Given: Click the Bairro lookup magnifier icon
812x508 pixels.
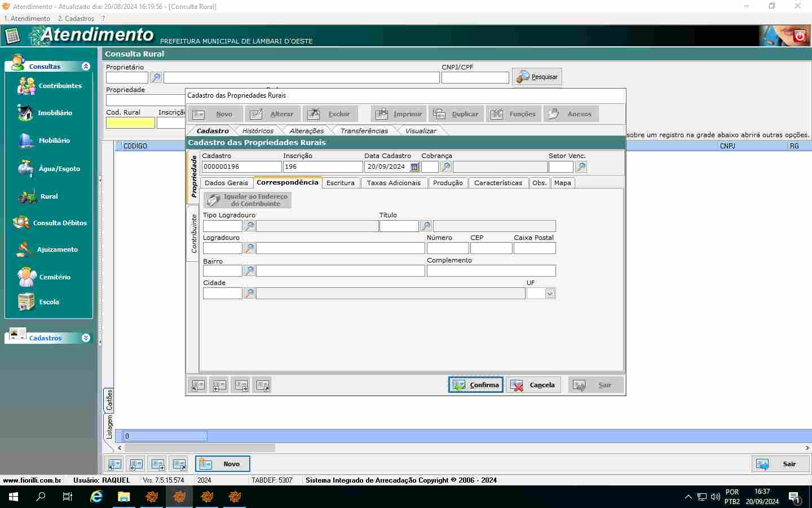Looking at the screenshot, I should tap(249, 271).
